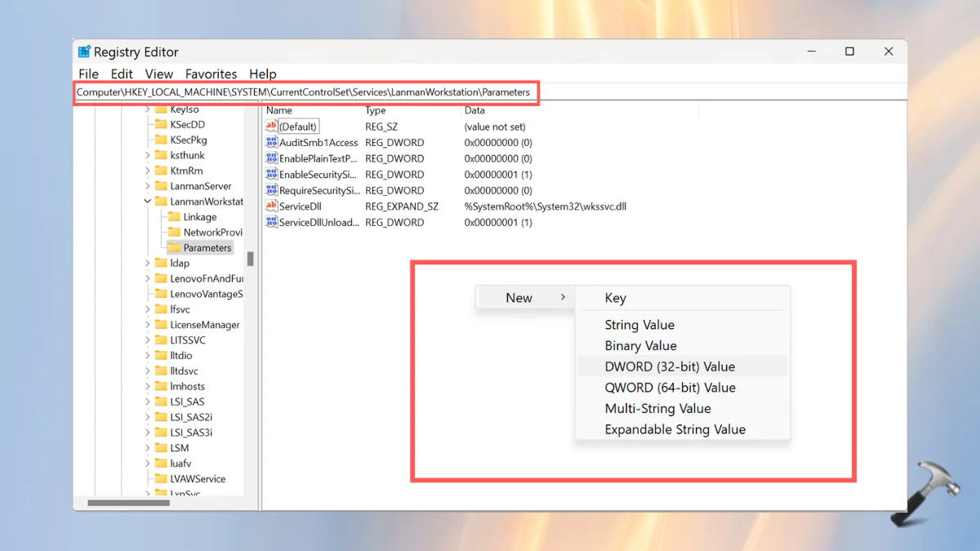
Task: Click the LanmanServer folder icon
Action: [160, 186]
